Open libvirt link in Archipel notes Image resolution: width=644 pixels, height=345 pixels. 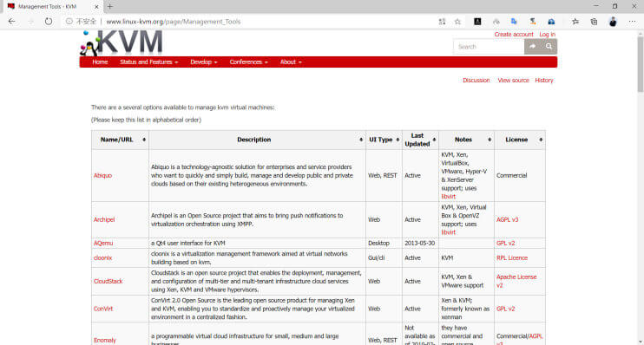pos(448,232)
